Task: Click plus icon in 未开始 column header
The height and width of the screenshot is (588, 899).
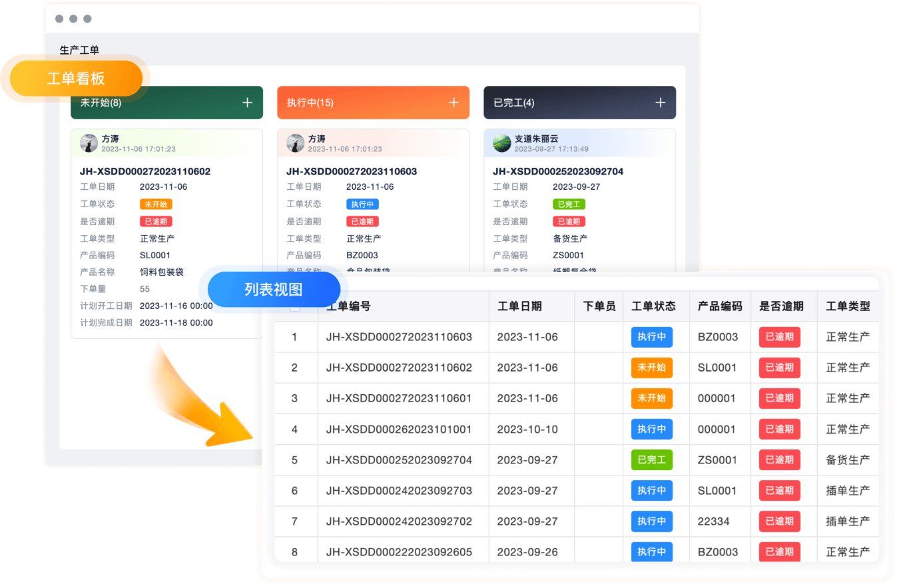Action: [x=247, y=103]
